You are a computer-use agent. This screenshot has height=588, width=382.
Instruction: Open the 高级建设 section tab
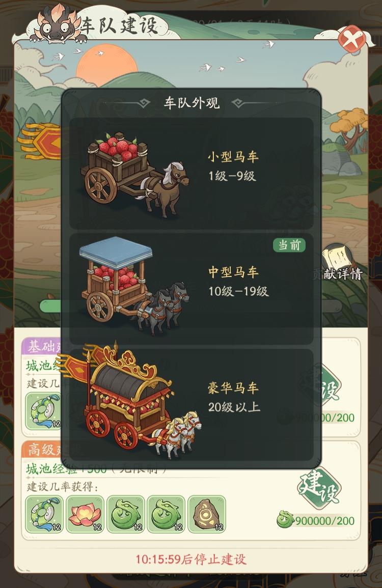pyautogui.click(x=42, y=449)
